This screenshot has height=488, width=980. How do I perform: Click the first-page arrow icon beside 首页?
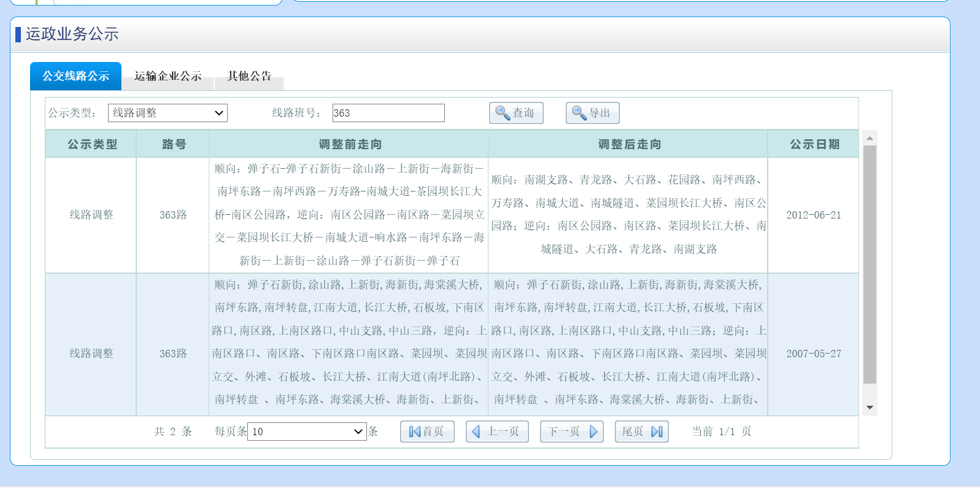tap(415, 432)
